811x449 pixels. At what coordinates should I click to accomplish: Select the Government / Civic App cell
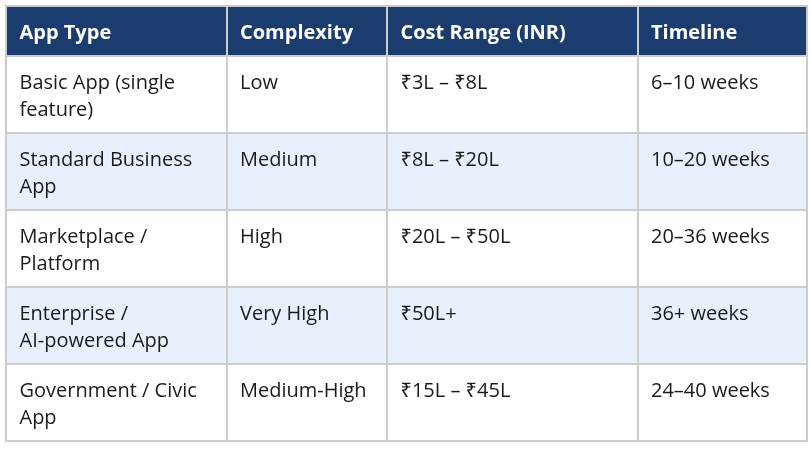(108, 404)
